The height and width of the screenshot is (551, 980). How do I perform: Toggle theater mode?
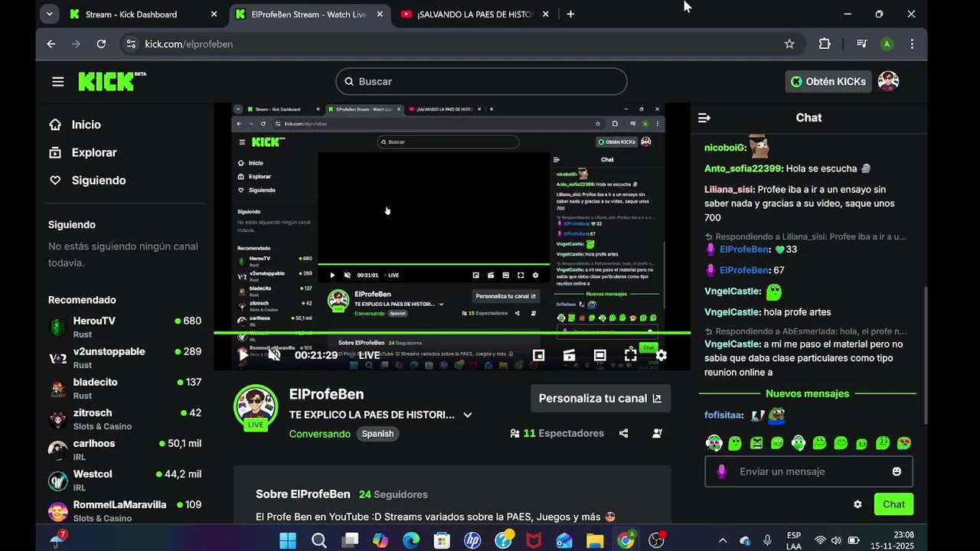tap(599, 355)
